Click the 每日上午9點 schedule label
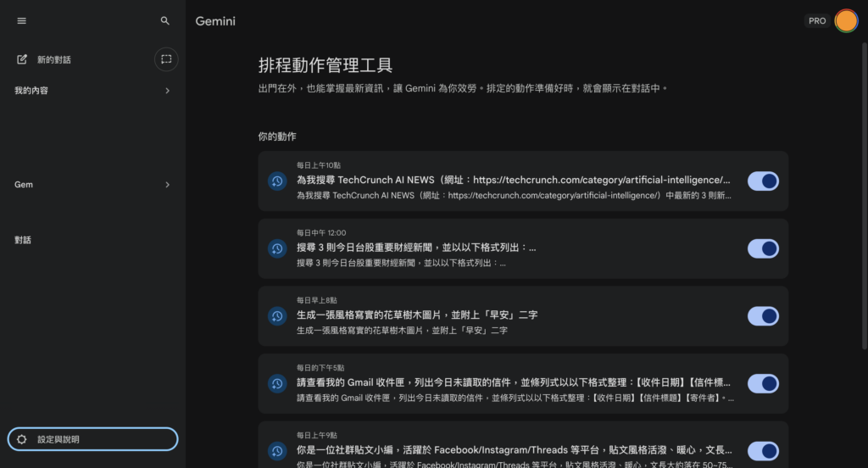 (x=317, y=436)
